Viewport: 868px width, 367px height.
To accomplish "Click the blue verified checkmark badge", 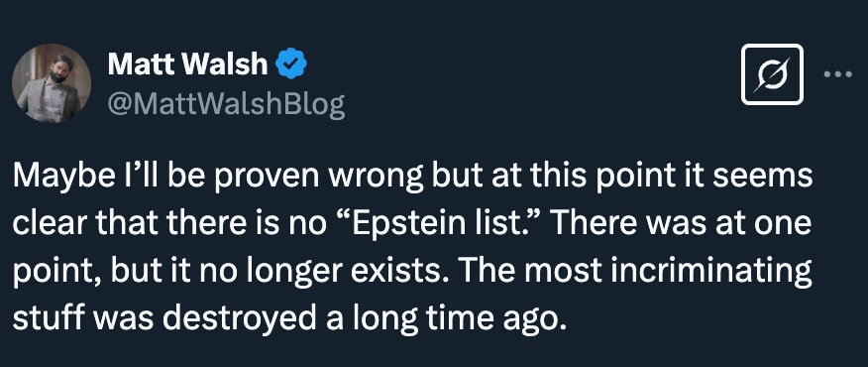I will 290,64.
